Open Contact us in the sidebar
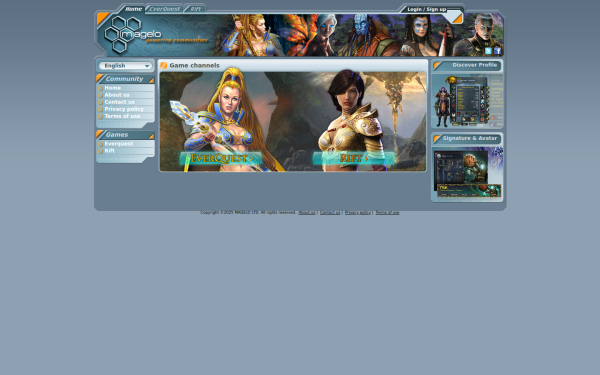Screen dimensions: 600x375 coord(119,102)
